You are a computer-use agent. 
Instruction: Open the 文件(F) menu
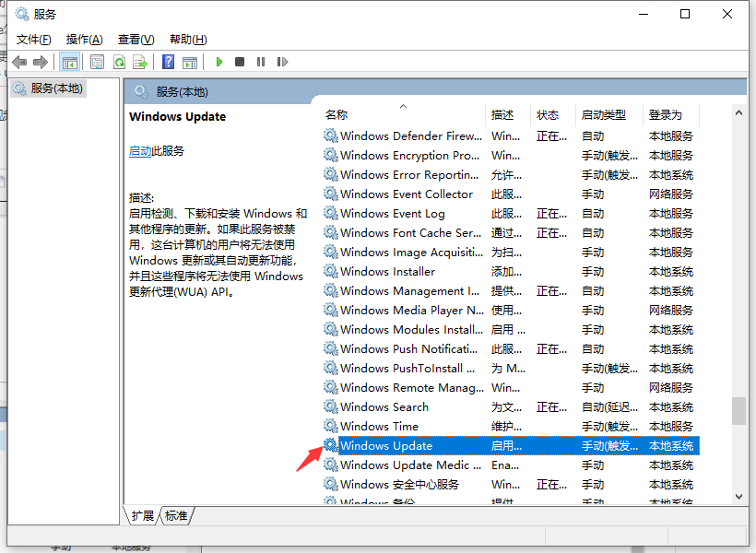pyautogui.click(x=34, y=39)
